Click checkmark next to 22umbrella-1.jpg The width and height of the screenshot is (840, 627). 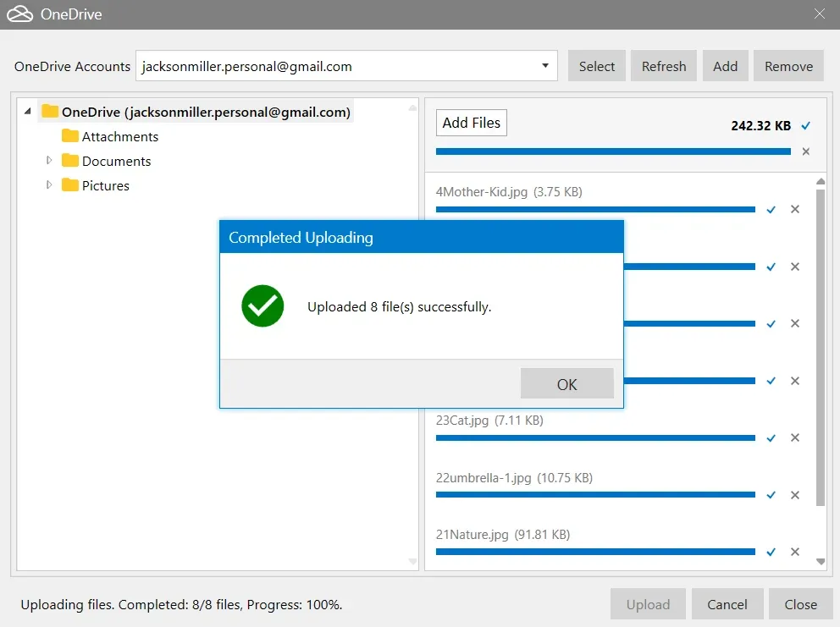click(771, 495)
